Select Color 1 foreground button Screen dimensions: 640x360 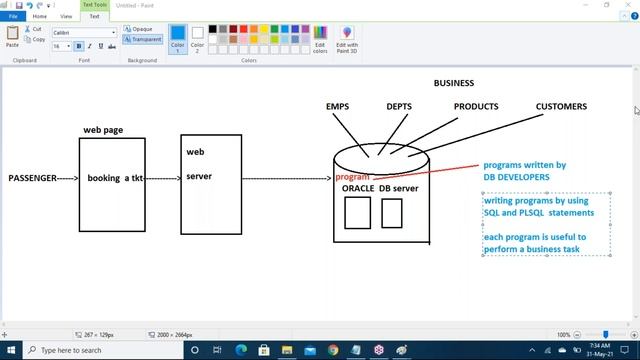point(178,39)
